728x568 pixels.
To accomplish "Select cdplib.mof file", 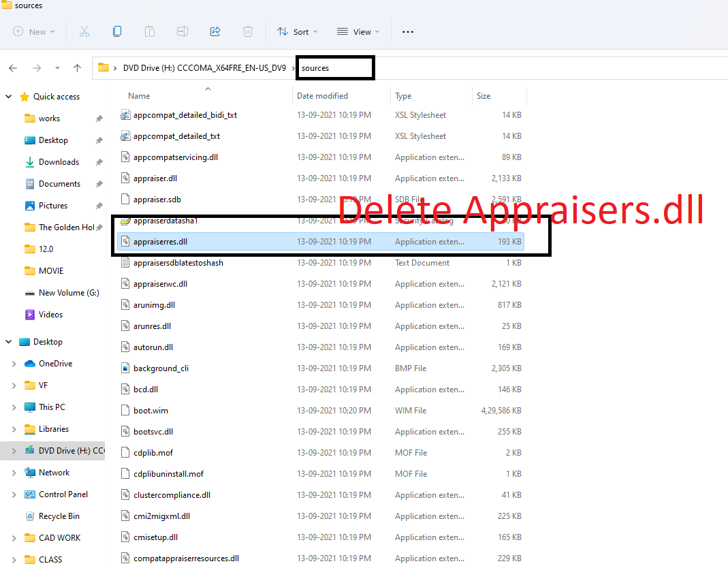I will tap(153, 453).
